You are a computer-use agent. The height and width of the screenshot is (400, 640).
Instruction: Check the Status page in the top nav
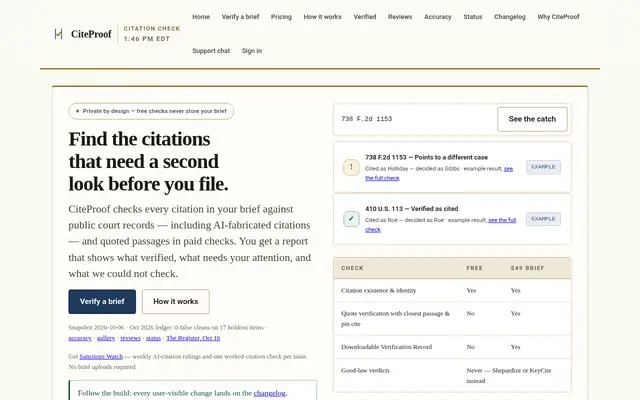tap(473, 17)
